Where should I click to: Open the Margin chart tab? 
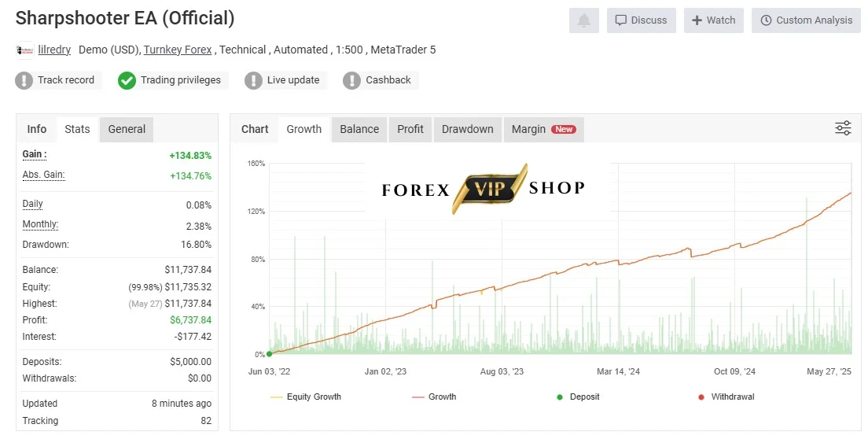543,129
